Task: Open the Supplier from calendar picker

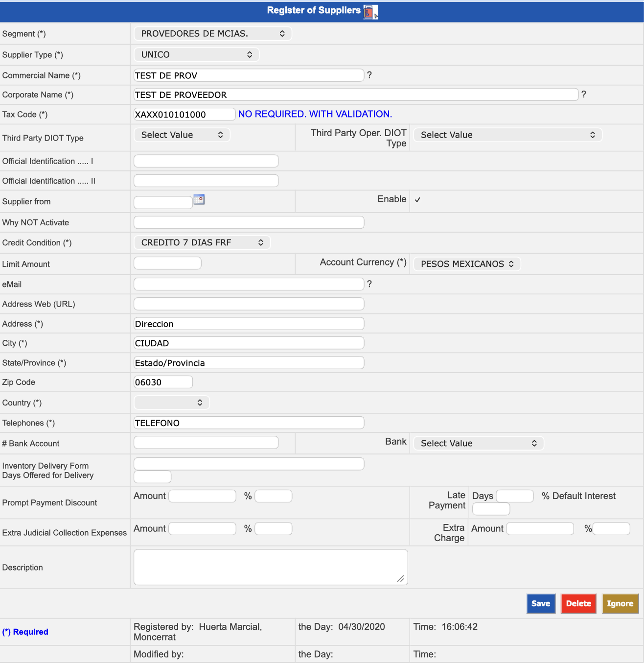Action: (x=199, y=199)
